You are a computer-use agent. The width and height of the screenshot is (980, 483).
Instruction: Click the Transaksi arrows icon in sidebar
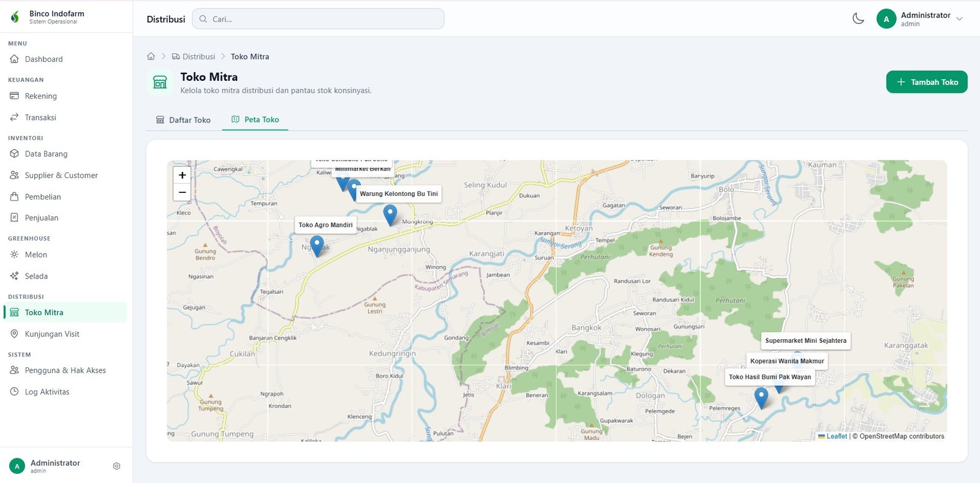click(x=14, y=117)
